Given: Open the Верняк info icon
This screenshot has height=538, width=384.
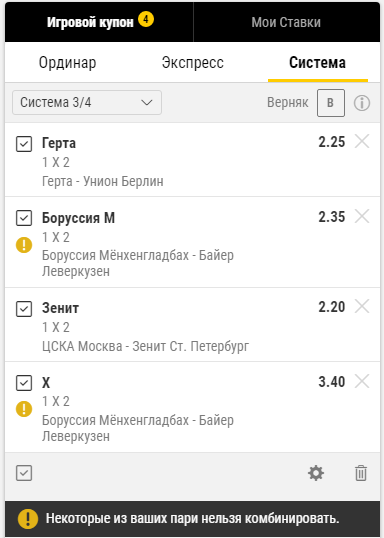Looking at the screenshot, I should (x=362, y=103).
